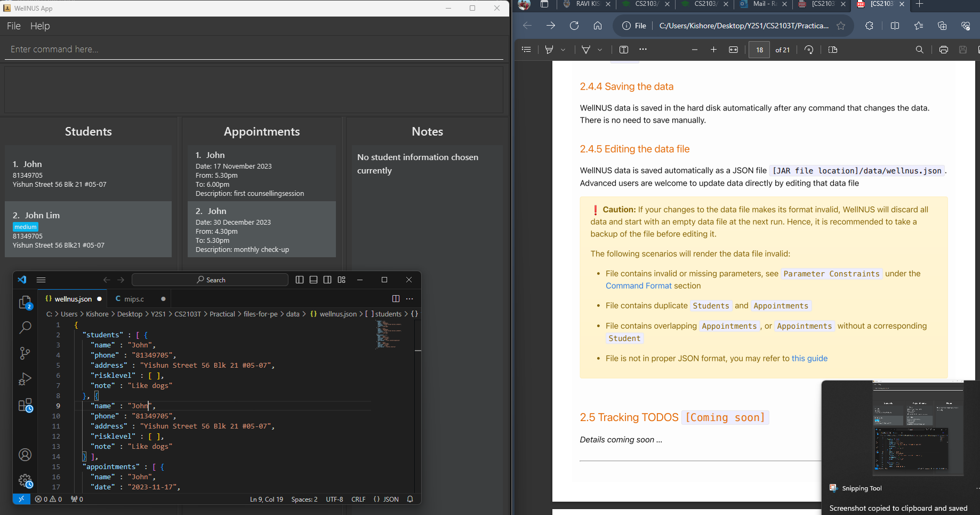980x515 pixels.
Task: Click the PDF page number field showing 18
Action: [x=759, y=50]
